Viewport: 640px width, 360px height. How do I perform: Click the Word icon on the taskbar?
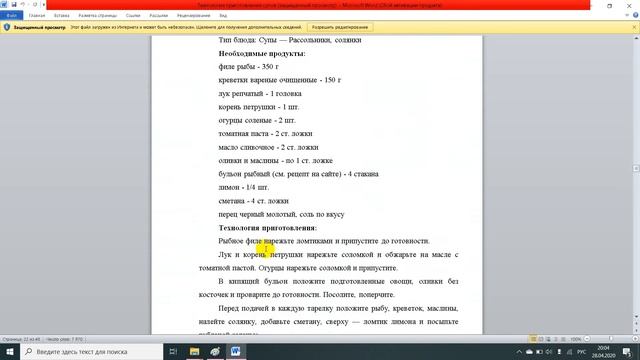point(236,351)
